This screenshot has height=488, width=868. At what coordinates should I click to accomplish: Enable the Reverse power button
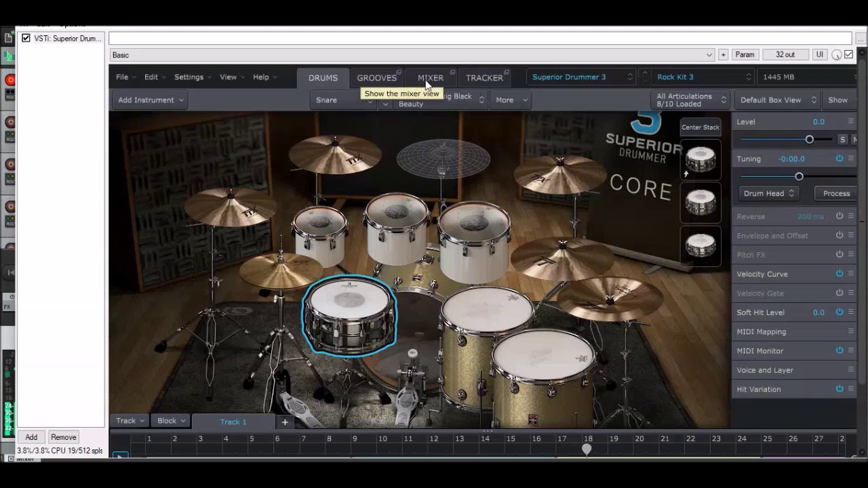[x=840, y=216]
